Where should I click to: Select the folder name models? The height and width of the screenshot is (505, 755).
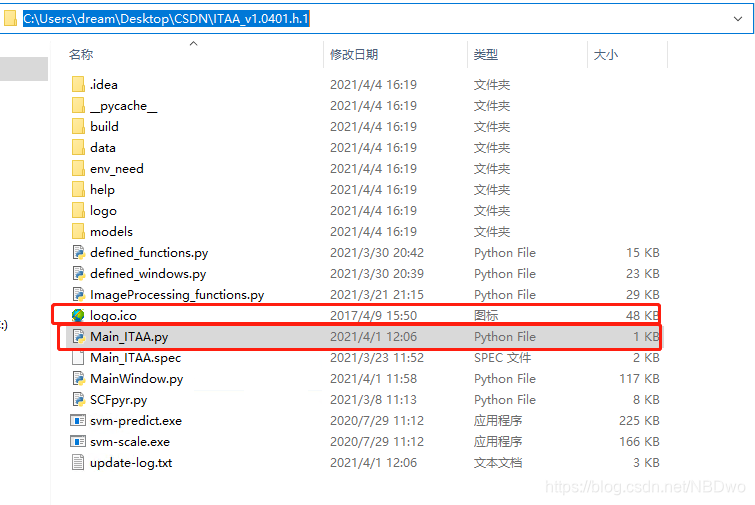pos(111,232)
